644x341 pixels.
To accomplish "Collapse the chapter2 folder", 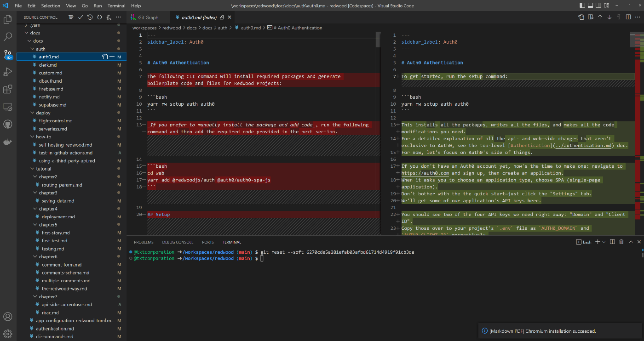I will point(35,177).
